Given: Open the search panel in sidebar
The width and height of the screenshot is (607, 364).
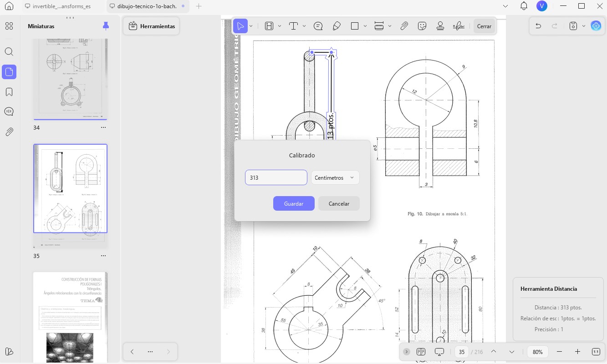Looking at the screenshot, I should pyautogui.click(x=9, y=51).
